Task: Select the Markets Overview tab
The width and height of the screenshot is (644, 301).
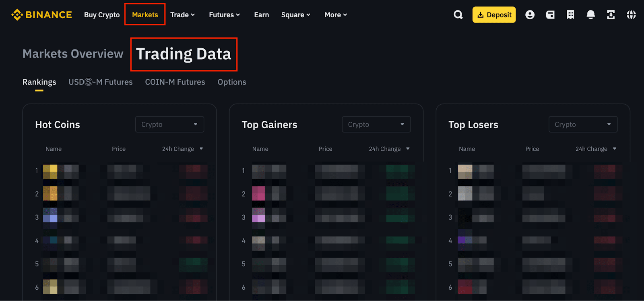Action: coord(73,54)
